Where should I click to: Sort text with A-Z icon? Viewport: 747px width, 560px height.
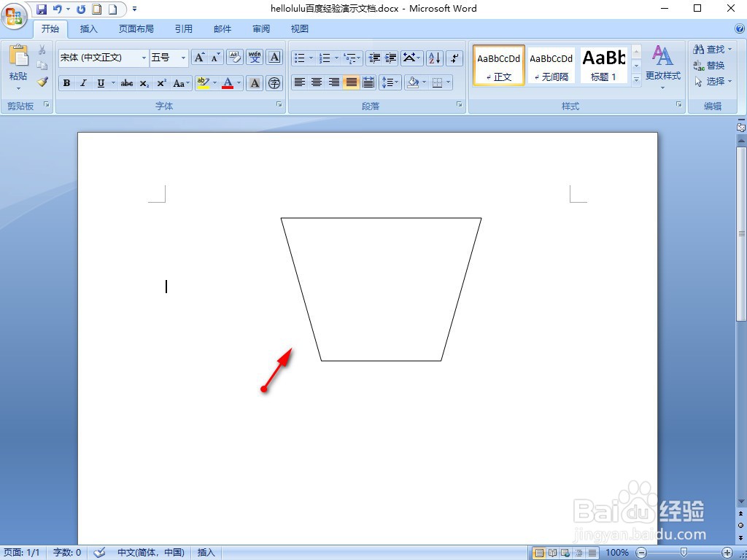point(435,58)
